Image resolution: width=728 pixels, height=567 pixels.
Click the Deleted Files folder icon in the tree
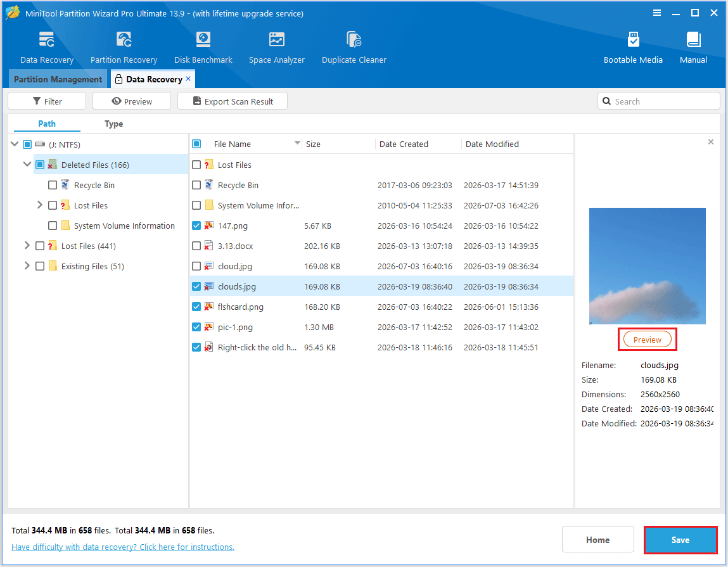pyautogui.click(x=53, y=165)
